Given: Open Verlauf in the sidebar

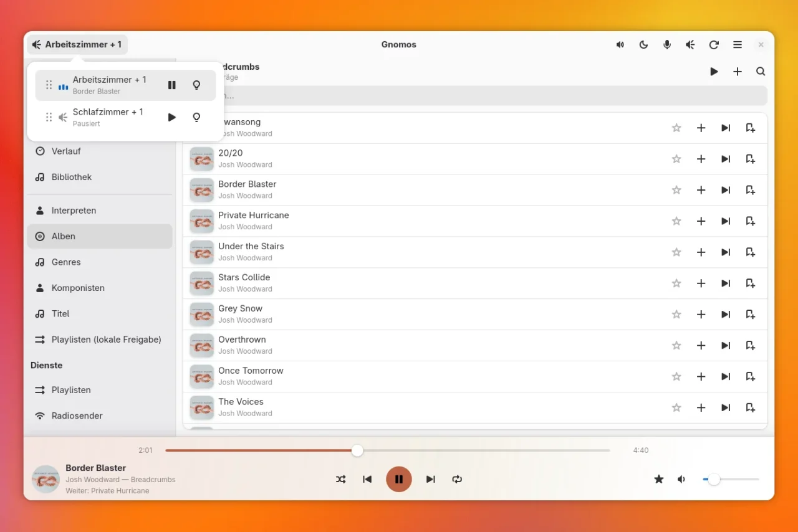Looking at the screenshot, I should click(100, 151).
